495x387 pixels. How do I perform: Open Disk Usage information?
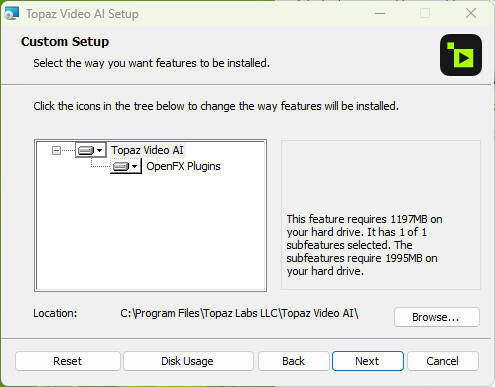188,361
